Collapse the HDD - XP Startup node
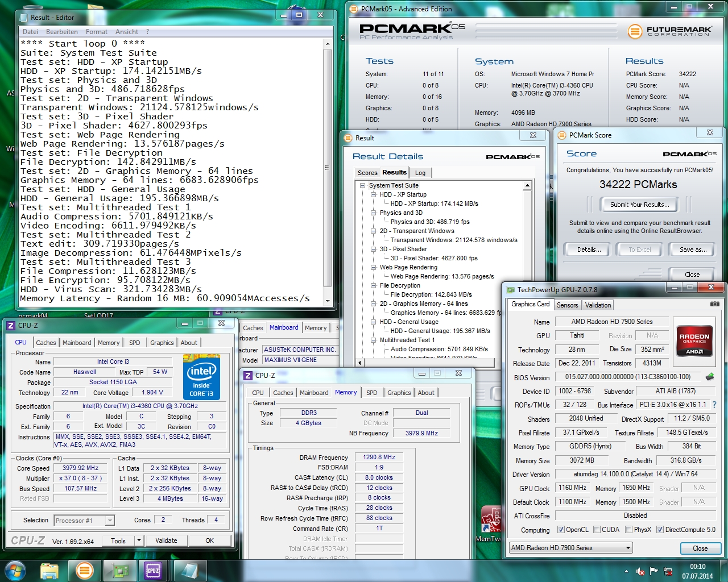Screen dimensions: 728x582 click(374, 194)
